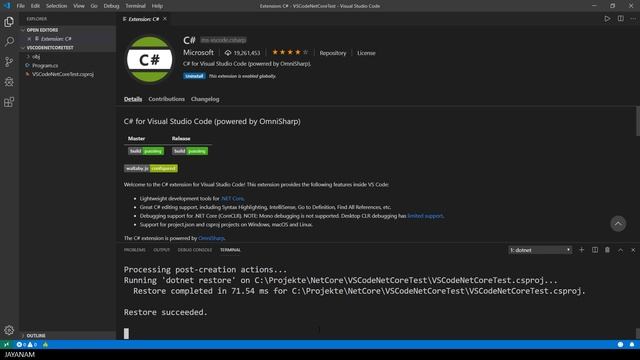
Task: Click the run icon in editor toolbar
Action: [x=607, y=19]
